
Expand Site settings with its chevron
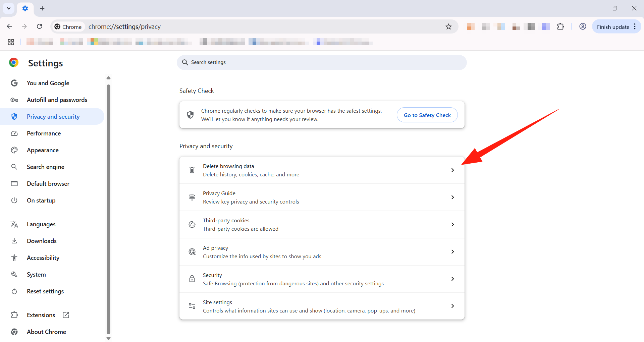pos(452,306)
